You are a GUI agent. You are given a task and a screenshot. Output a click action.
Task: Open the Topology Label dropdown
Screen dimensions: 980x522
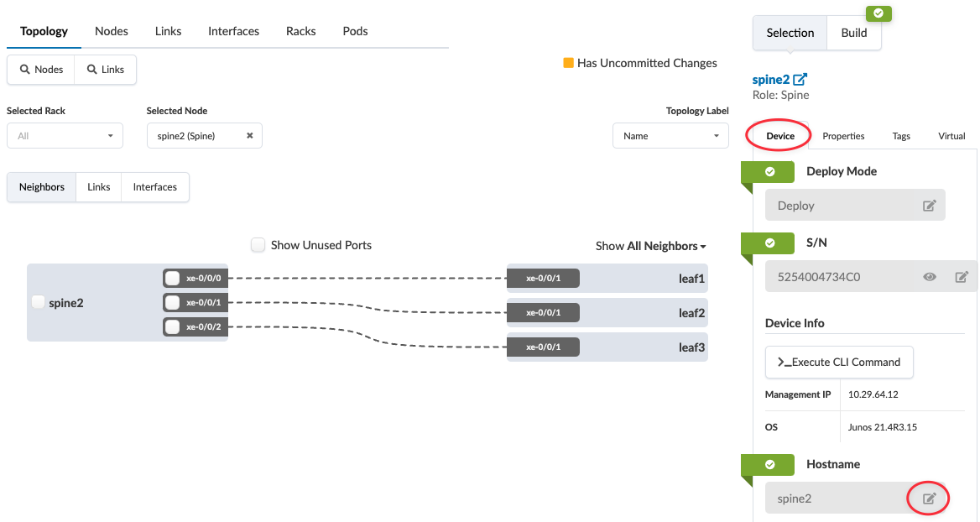coord(670,136)
